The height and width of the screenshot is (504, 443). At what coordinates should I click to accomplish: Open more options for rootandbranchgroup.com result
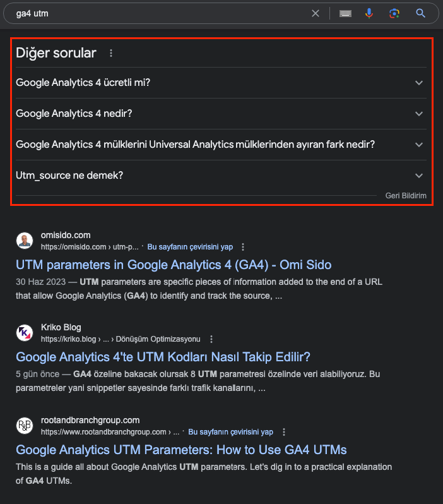pos(284,432)
